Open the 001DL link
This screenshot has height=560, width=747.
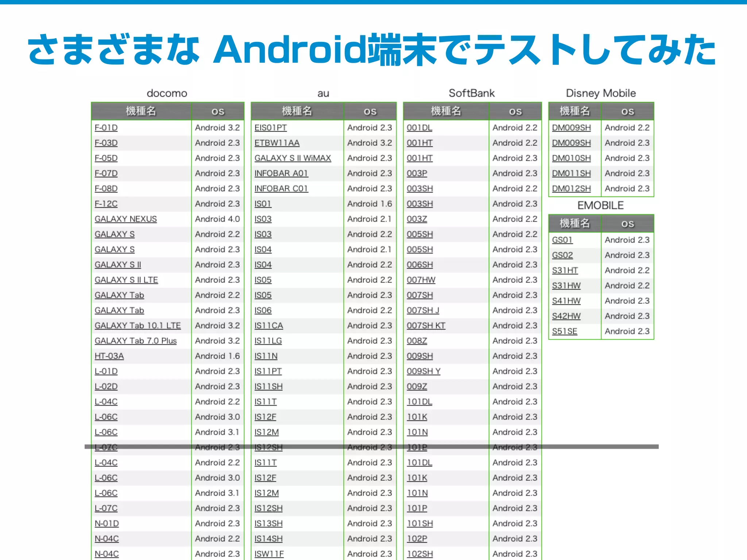tap(419, 128)
